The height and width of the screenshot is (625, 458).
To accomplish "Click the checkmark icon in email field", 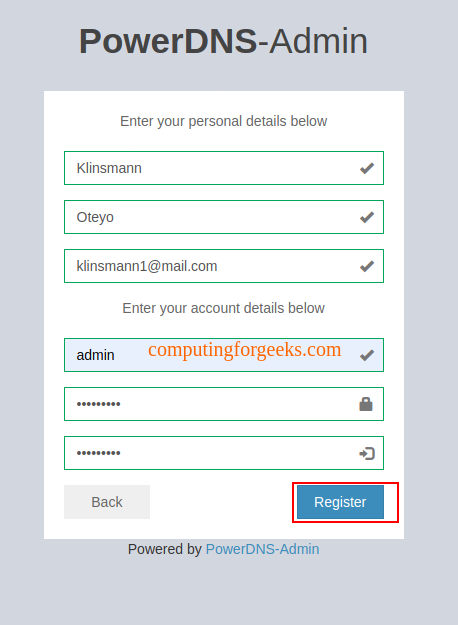I will click(367, 266).
